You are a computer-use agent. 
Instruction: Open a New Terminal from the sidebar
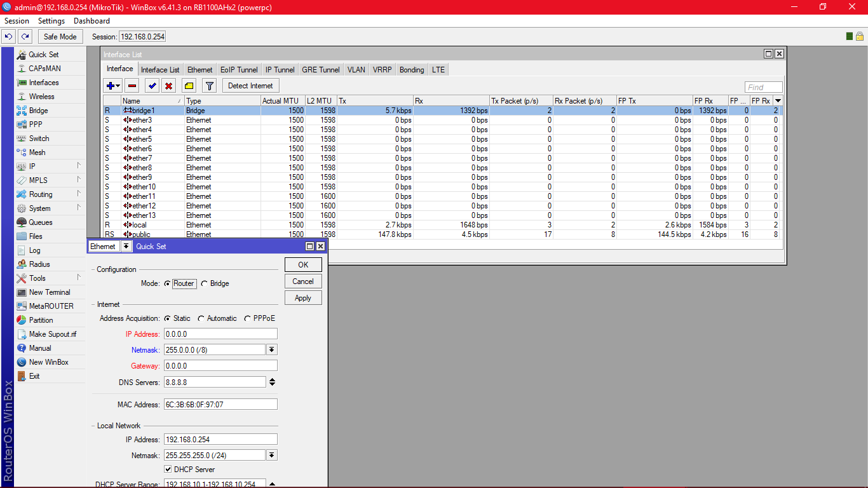coord(51,292)
